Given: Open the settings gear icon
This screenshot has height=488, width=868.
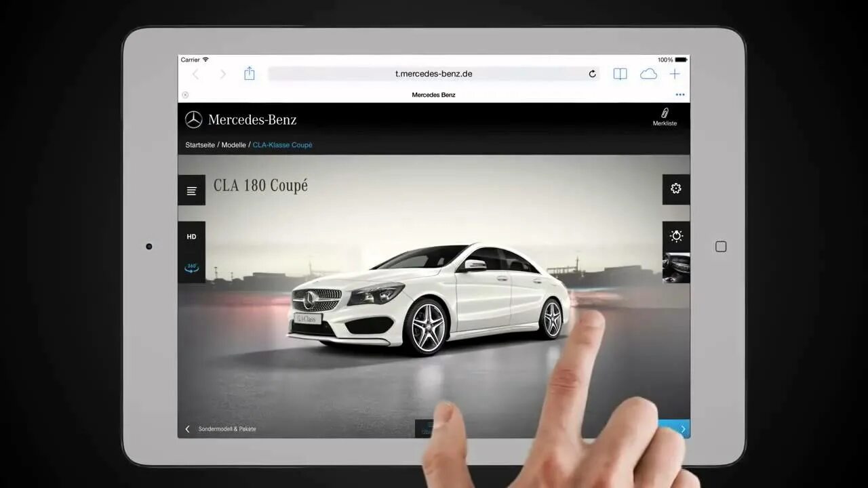Looking at the screenshot, I should [x=676, y=189].
